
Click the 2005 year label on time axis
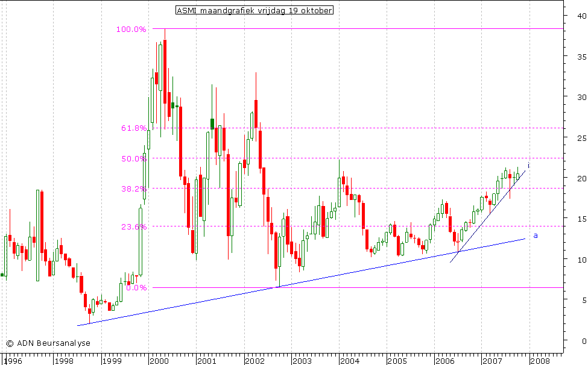[x=397, y=361]
